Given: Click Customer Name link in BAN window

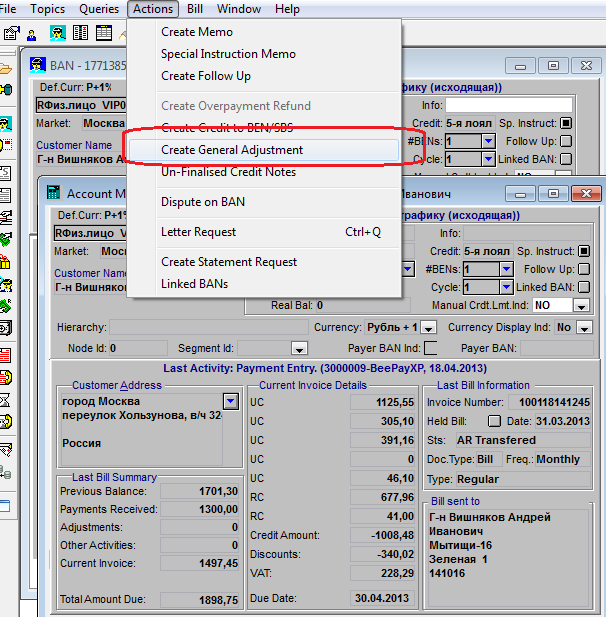Looking at the screenshot, I should [74, 145].
